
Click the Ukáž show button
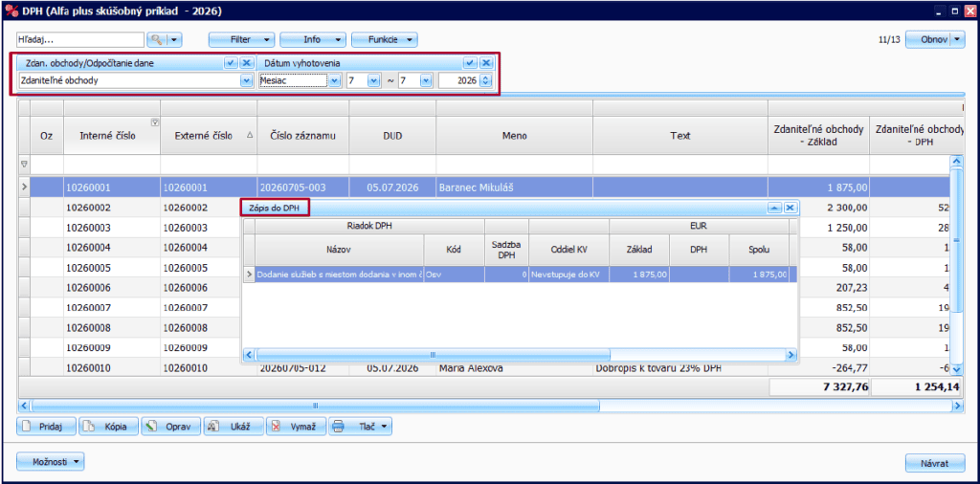coord(233,427)
